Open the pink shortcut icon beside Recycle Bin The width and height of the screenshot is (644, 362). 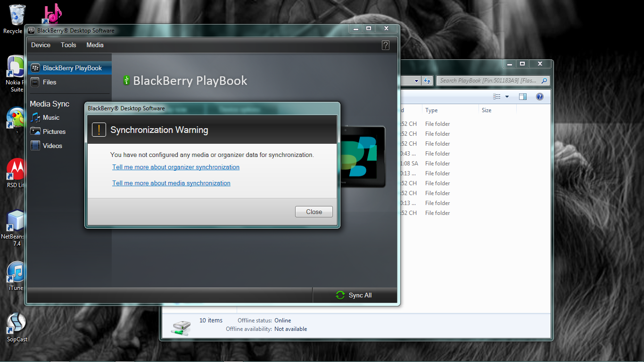51,13
